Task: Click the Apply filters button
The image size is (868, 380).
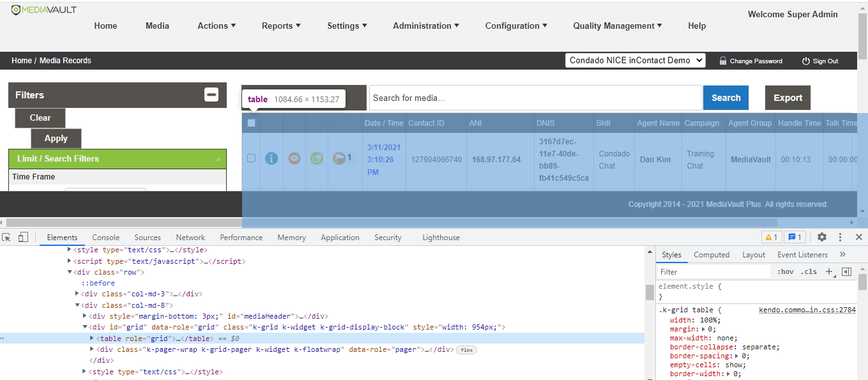Action: pyautogui.click(x=56, y=138)
